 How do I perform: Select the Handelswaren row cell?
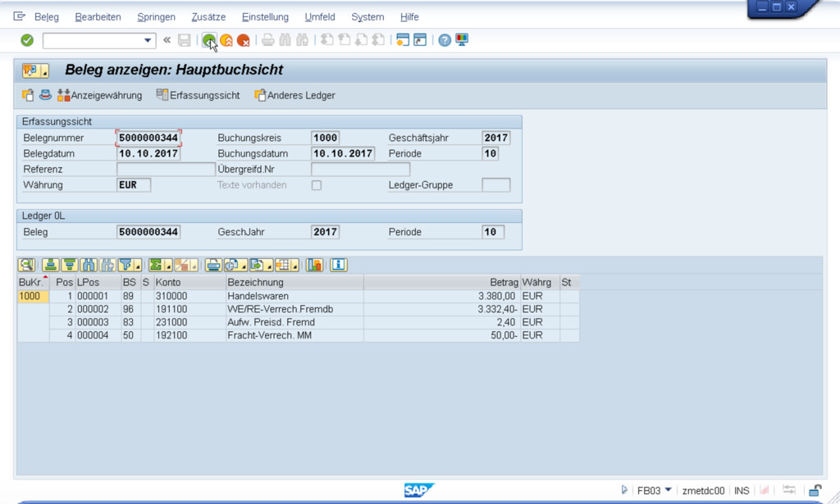[x=294, y=296]
